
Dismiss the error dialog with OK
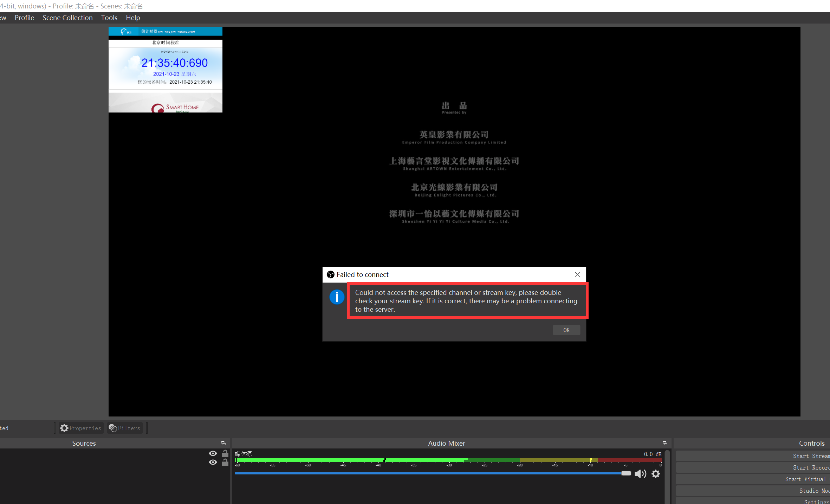click(x=566, y=330)
